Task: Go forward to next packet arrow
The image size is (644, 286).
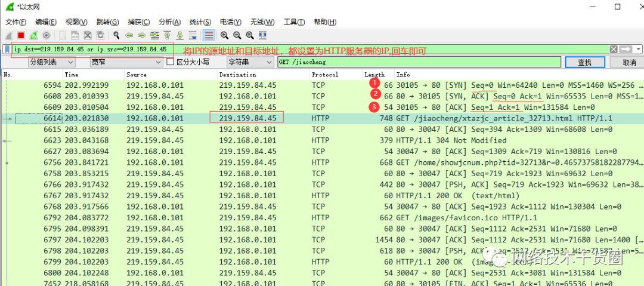Action: coord(142,35)
